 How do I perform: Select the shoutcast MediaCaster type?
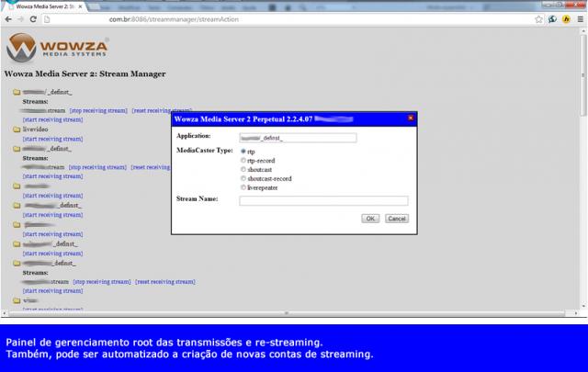[x=243, y=169]
